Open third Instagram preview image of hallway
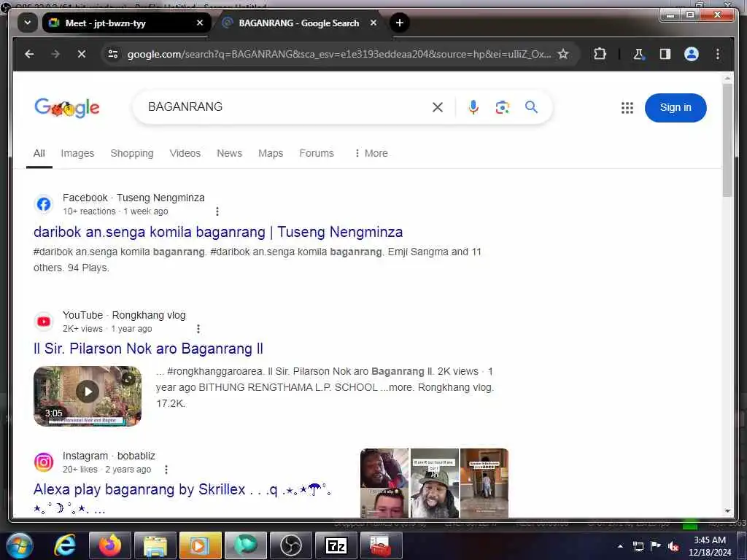This screenshot has height=560, width=747. pyautogui.click(x=484, y=483)
